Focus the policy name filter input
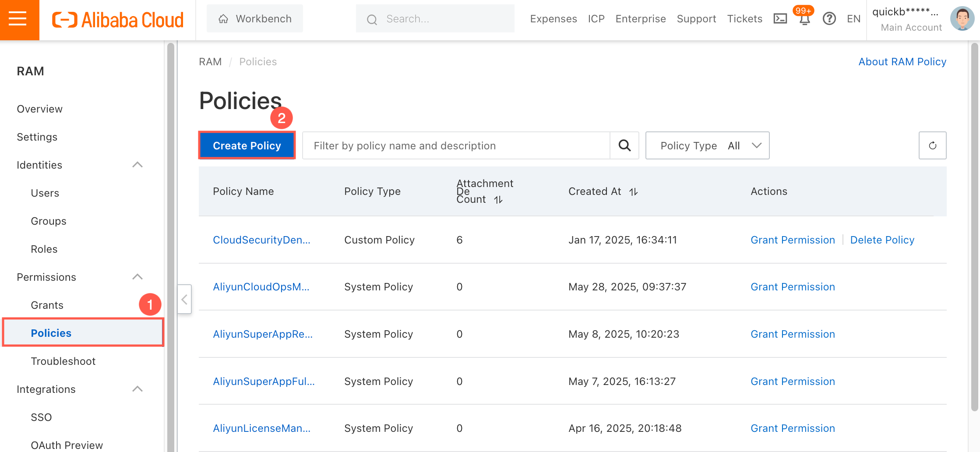Screen dimensions: 980x452 [456, 145]
